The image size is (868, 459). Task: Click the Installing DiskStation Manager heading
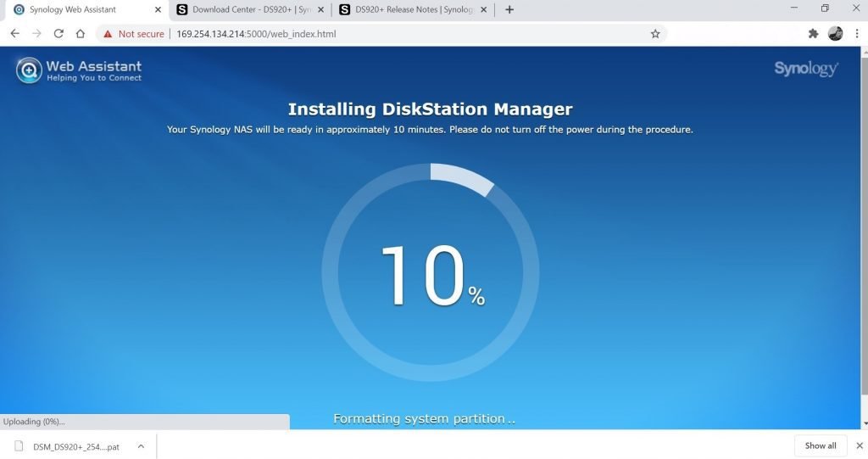[430, 109]
